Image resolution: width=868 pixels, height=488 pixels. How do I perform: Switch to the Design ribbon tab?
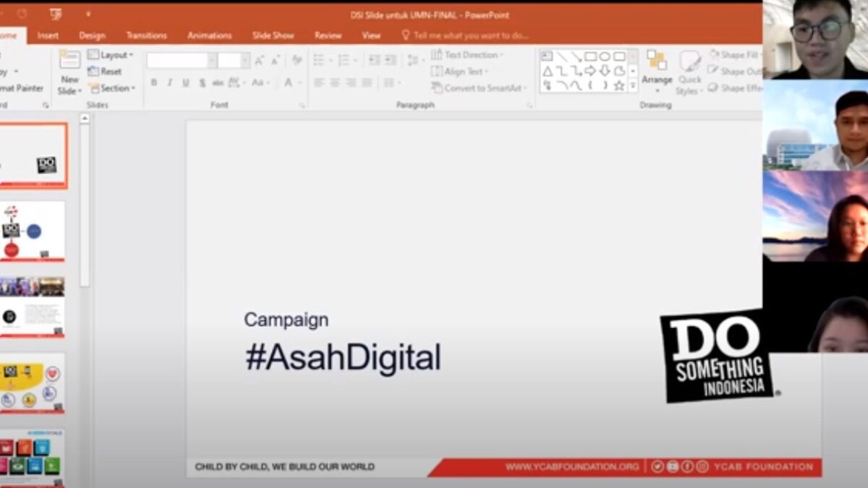click(x=92, y=35)
